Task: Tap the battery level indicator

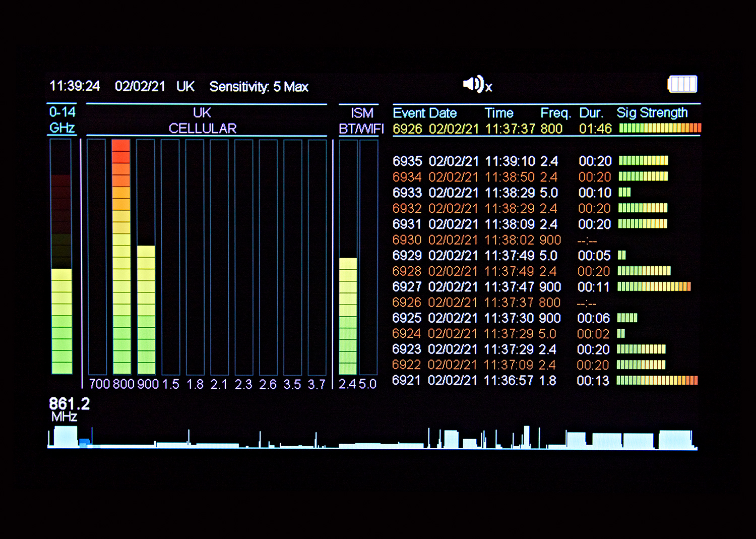Action: tap(682, 84)
